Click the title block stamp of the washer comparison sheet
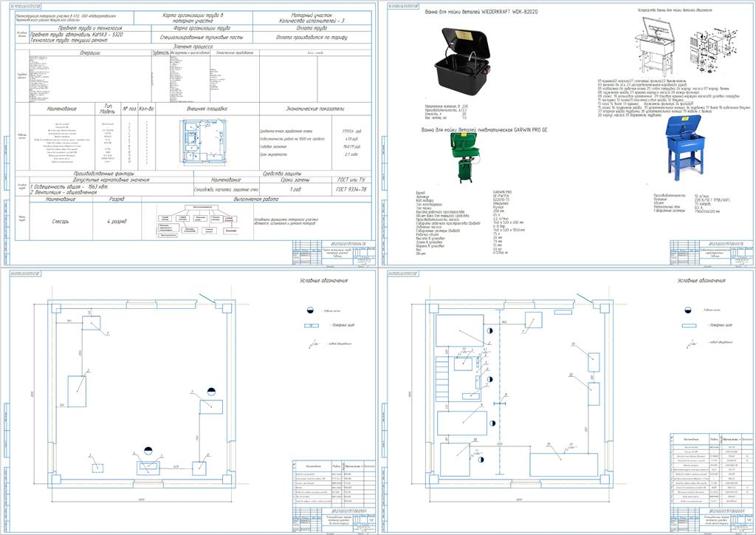This screenshot has height=535, width=756. coord(712,252)
